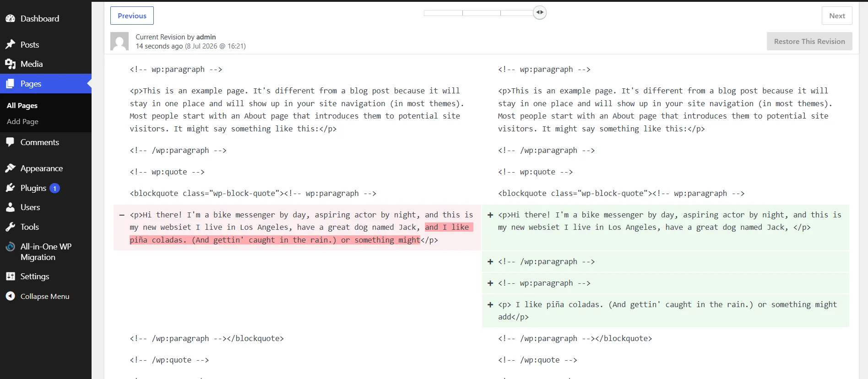This screenshot has height=379, width=868.
Task: Click minus marker on removed paragraph
Action: pos(122,215)
